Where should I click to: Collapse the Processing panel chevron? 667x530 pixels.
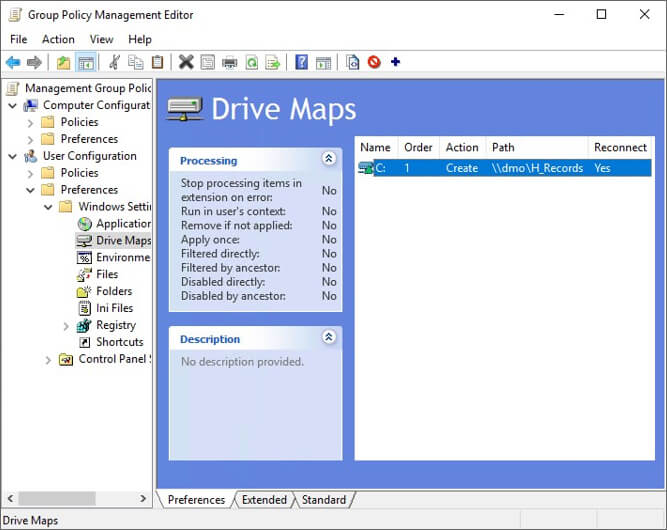[x=328, y=159]
